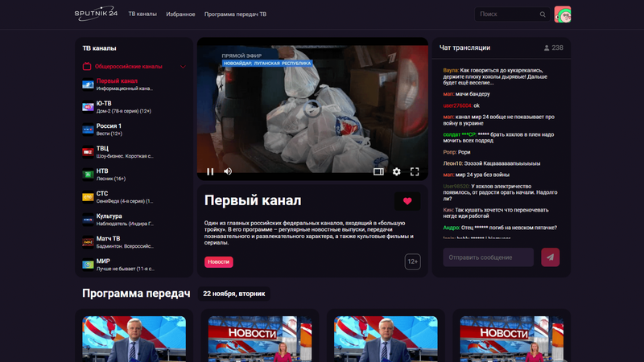Add Первый канал to favorites with heart
Screen dimensions: 644x362
click(x=407, y=201)
